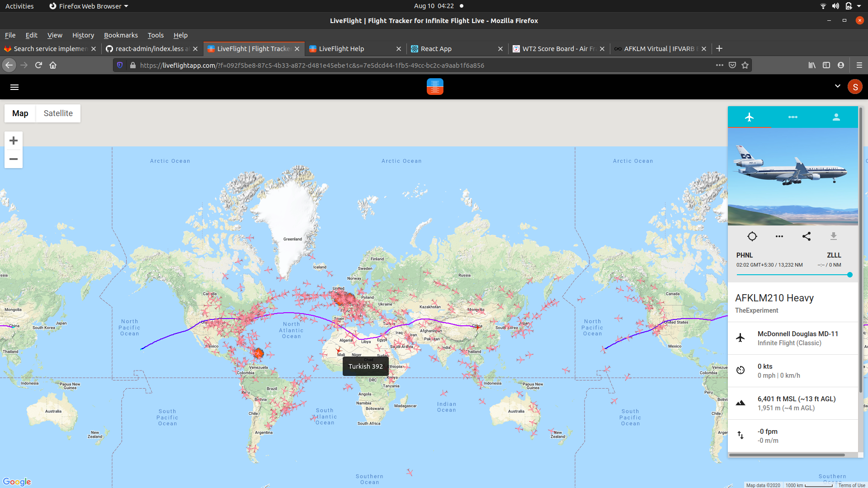Share the AFKLM210 flight
This screenshot has width=868, height=488.
(806, 236)
